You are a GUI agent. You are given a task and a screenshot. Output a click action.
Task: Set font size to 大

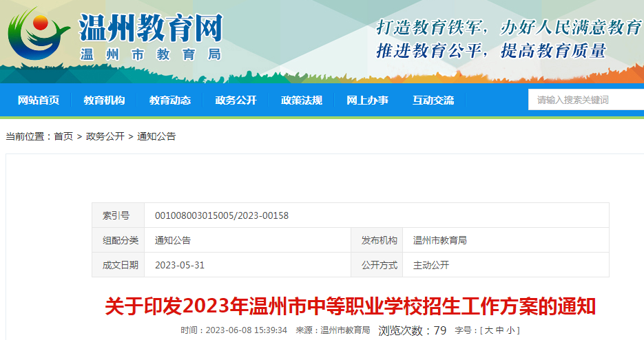[x=489, y=330]
